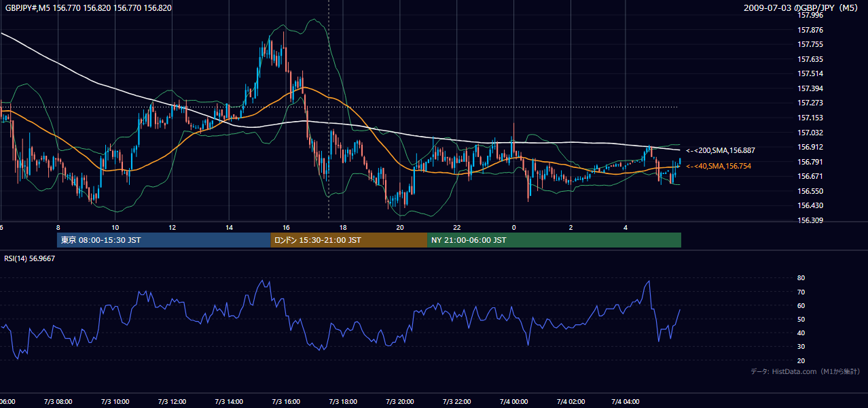The width and height of the screenshot is (868, 408).
Task: Click hour tick '18' under price chart
Action: pos(344,227)
